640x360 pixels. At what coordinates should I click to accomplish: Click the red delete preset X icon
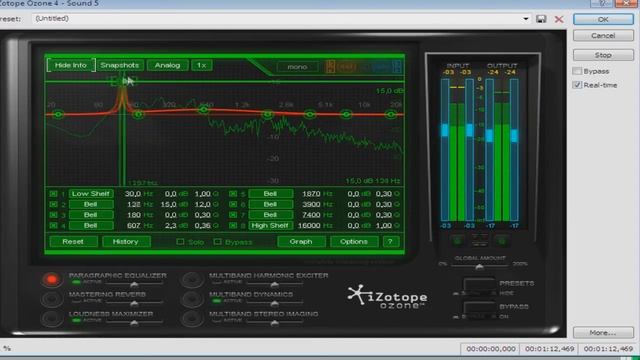[559, 19]
